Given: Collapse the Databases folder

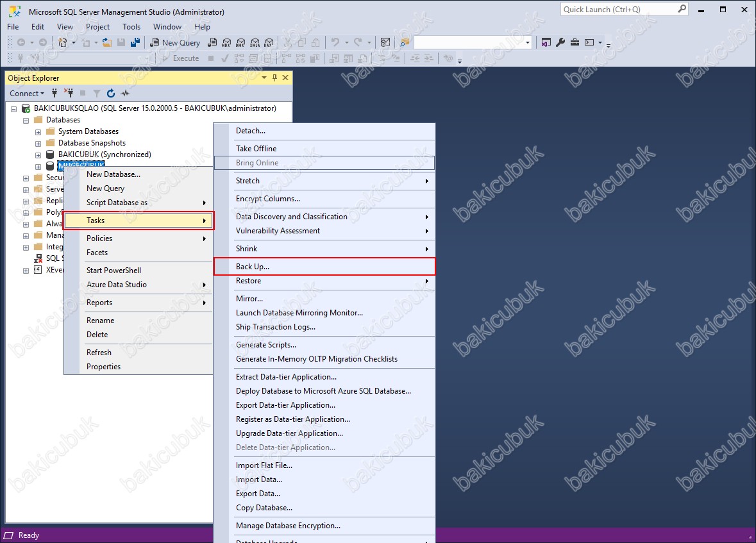Looking at the screenshot, I should tap(26, 121).
